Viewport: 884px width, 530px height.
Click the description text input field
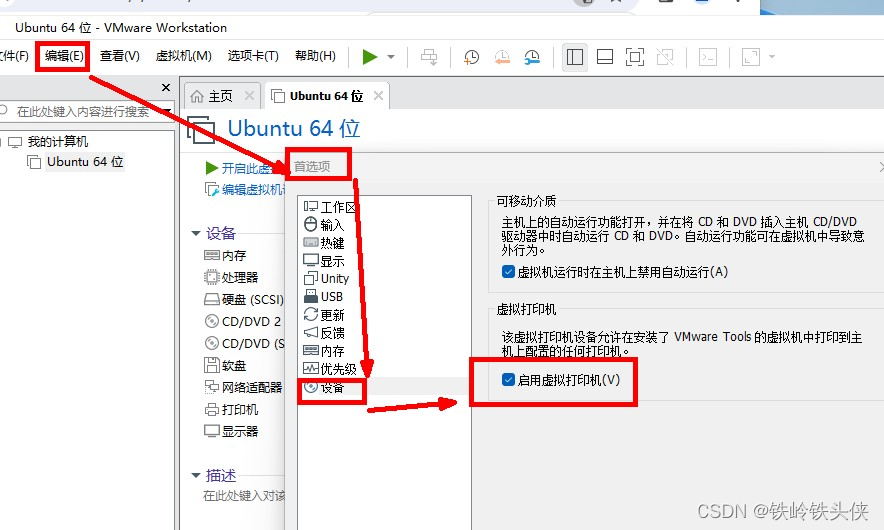(x=244, y=496)
